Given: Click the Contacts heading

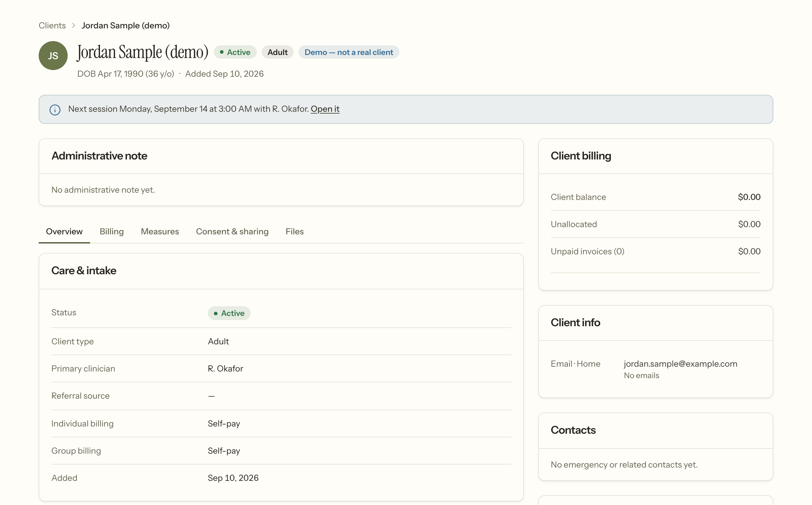Looking at the screenshot, I should 573,430.
